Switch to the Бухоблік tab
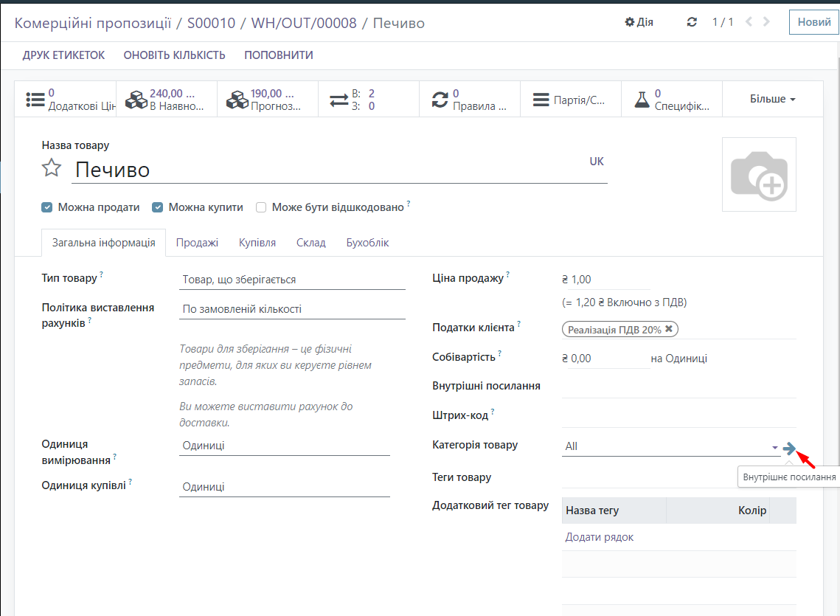Screen dimensions: 840x616 point(367,243)
